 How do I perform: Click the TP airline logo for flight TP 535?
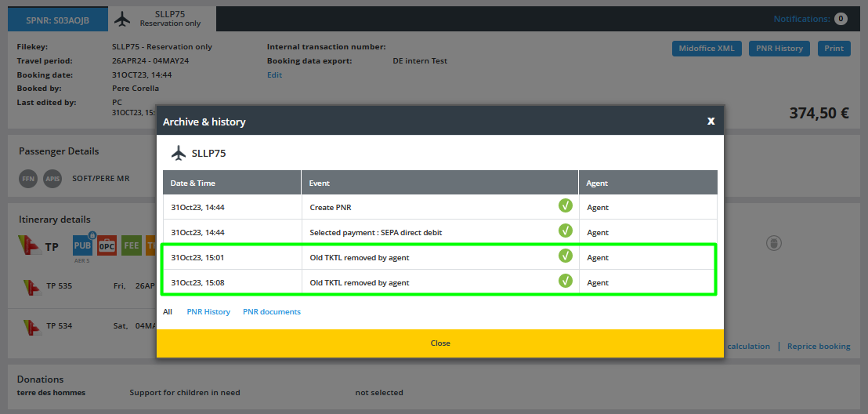pyautogui.click(x=31, y=286)
